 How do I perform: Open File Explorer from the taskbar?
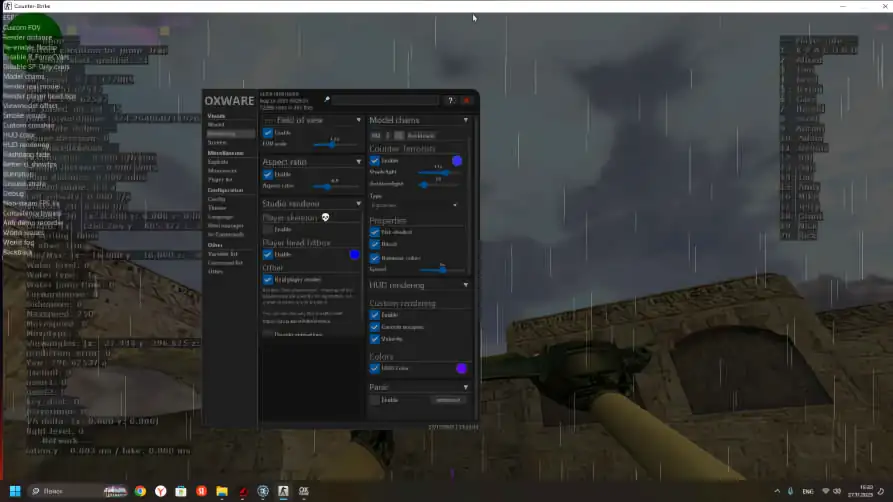click(222, 491)
